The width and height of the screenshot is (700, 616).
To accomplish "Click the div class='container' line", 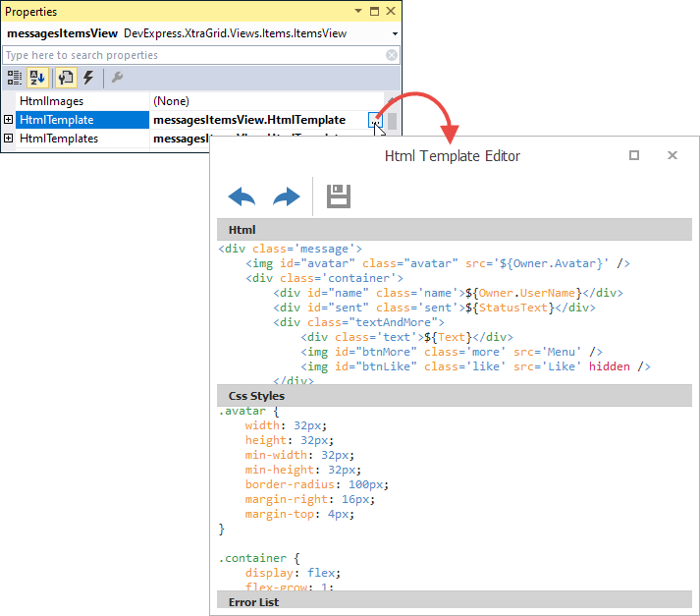I will [x=325, y=278].
